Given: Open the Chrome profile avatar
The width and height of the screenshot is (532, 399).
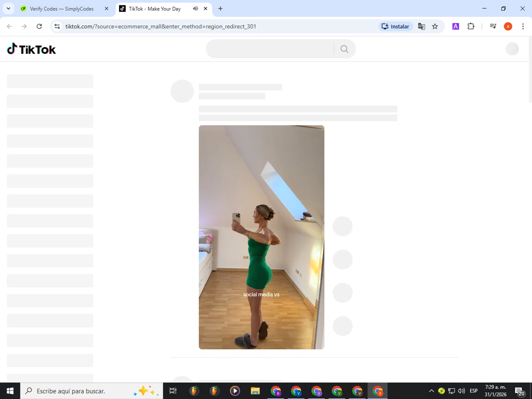Looking at the screenshot, I should coord(508,26).
